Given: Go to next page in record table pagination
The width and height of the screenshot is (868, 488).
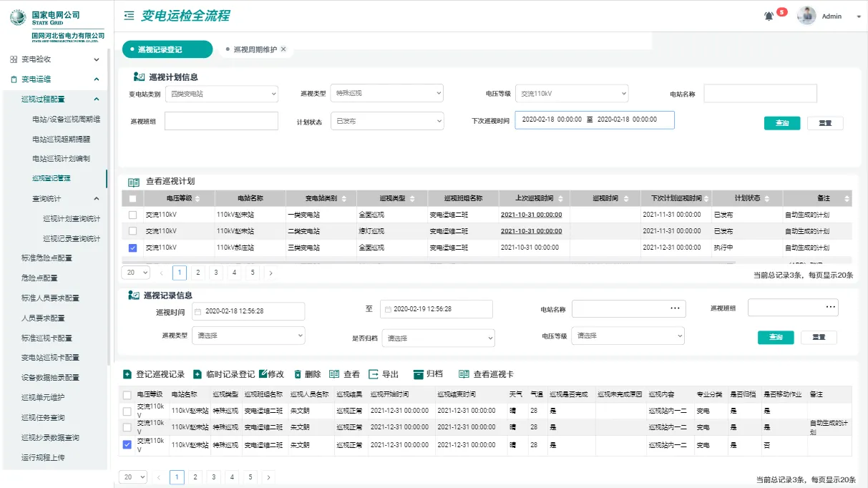Looking at the screenshot, I should pos(268,477).
